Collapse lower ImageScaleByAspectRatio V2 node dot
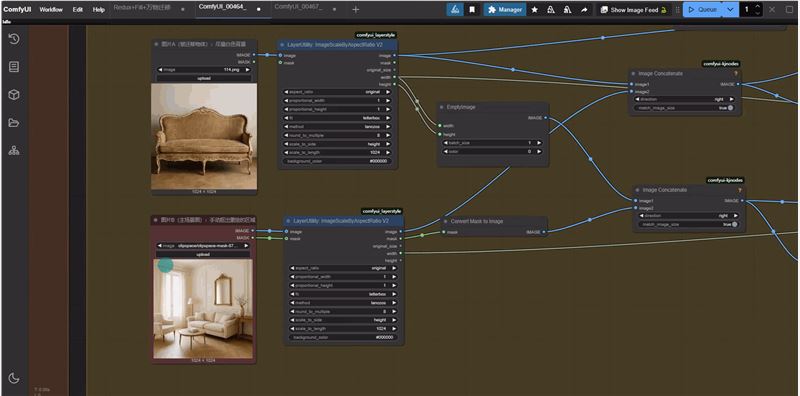The height and width of the screenshot is (396, 800). 289,221
